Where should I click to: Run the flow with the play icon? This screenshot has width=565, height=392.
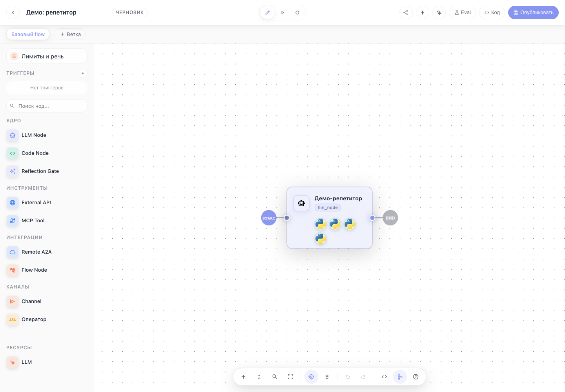point(282,13)
